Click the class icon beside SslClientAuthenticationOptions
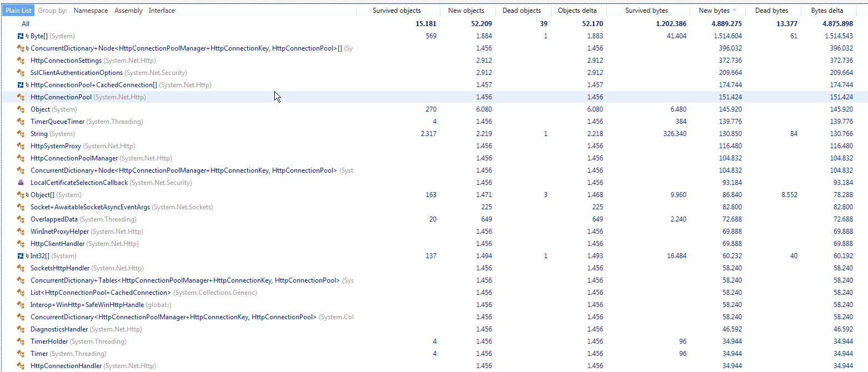This screenshot has height=372, width=868. 21,72
